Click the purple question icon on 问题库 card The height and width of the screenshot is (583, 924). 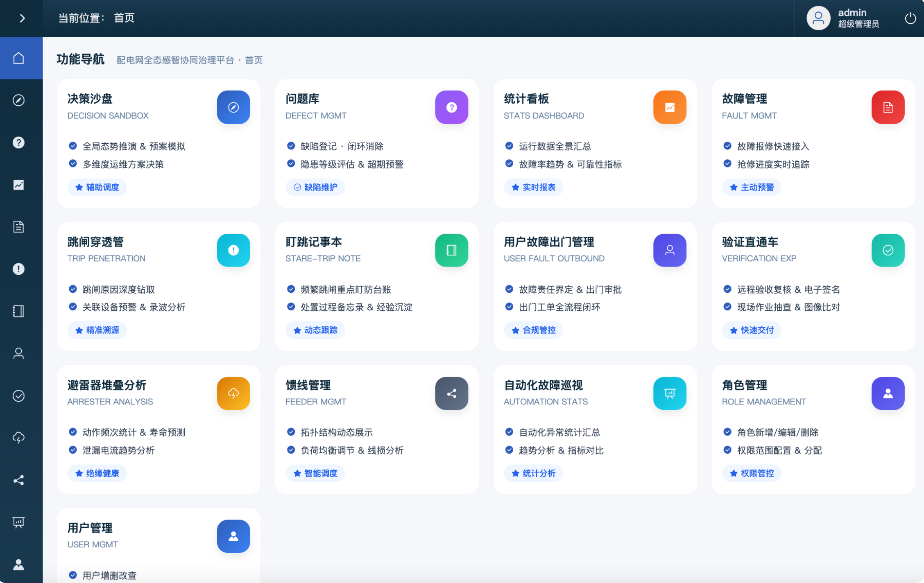(x=452, y=107)
